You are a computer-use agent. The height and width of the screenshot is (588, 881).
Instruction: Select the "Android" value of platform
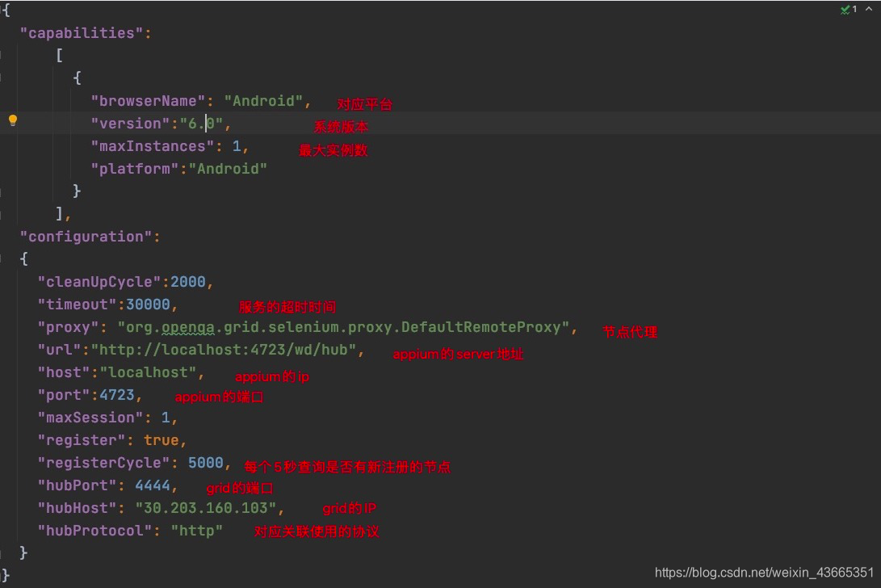[228, 169]
